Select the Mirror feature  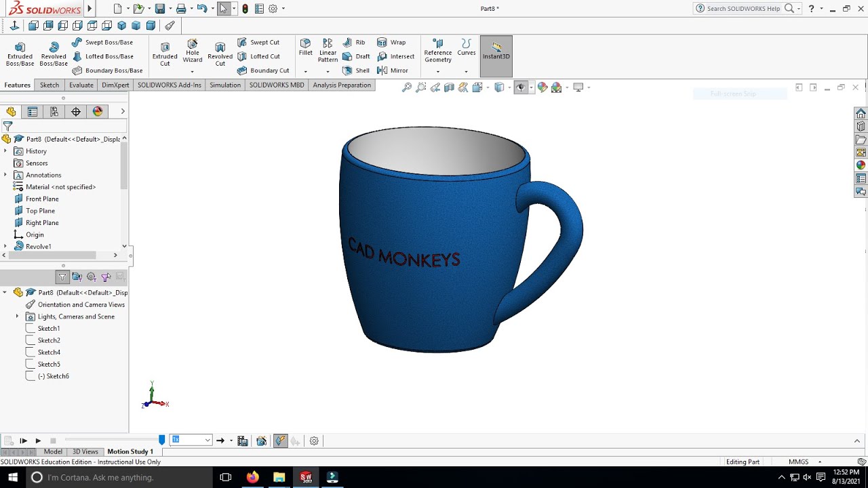click(393, 70)
